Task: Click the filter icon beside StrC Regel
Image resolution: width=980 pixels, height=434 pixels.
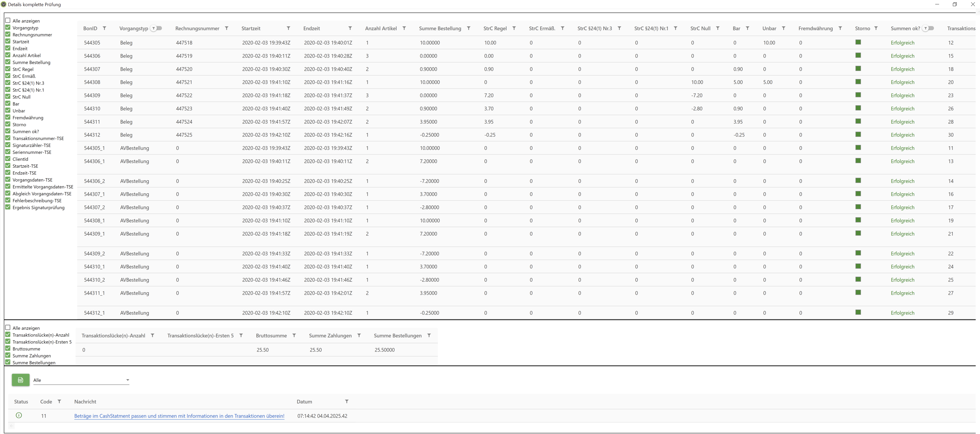Action: point(514,28)
